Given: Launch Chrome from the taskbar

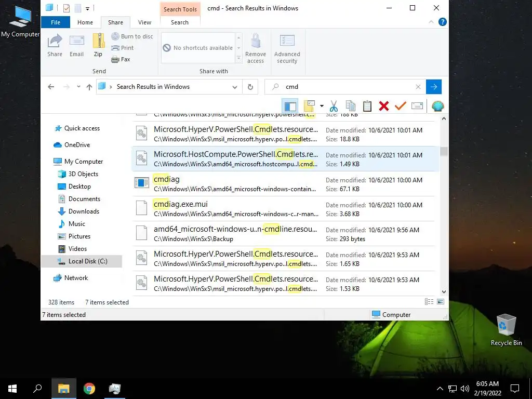Looking at the screenshot, I should 89,389.
